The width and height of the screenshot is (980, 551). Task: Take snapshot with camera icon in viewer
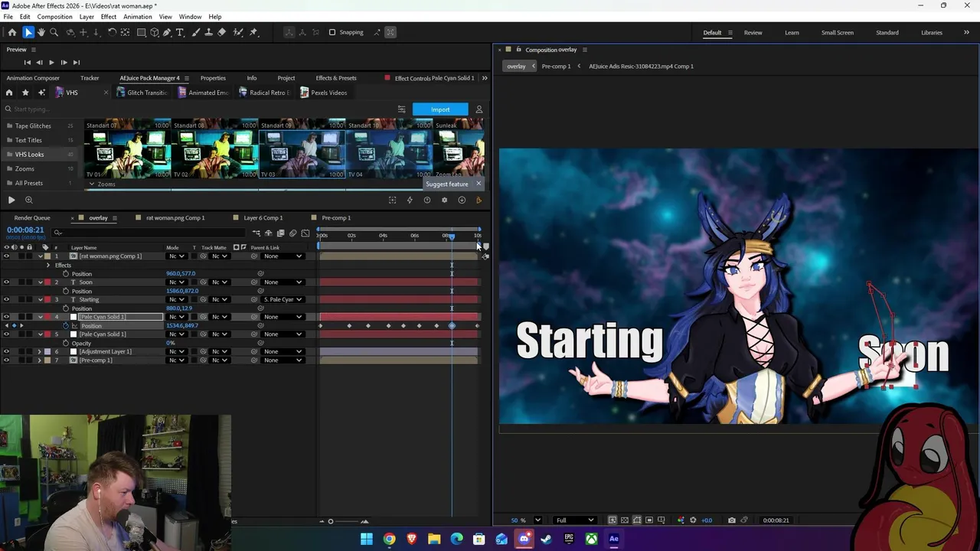point(731,520)
